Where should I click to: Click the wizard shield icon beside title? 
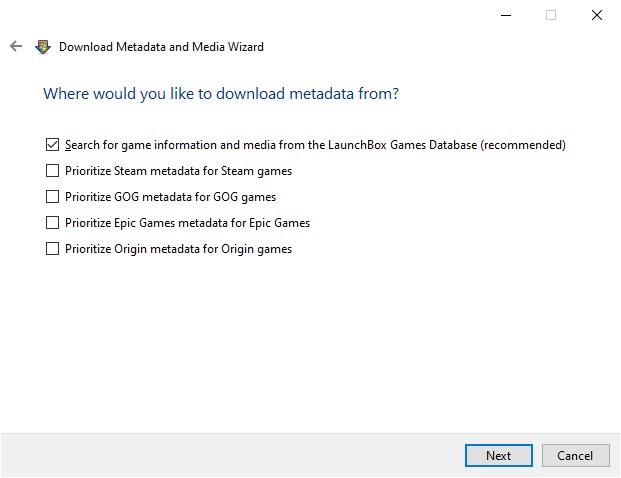[43, 47]
